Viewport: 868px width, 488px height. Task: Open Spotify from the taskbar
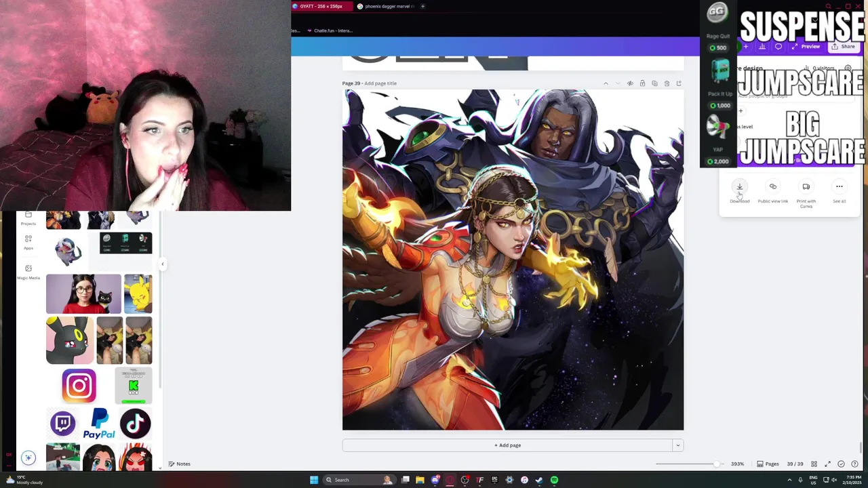pos(554,480)
